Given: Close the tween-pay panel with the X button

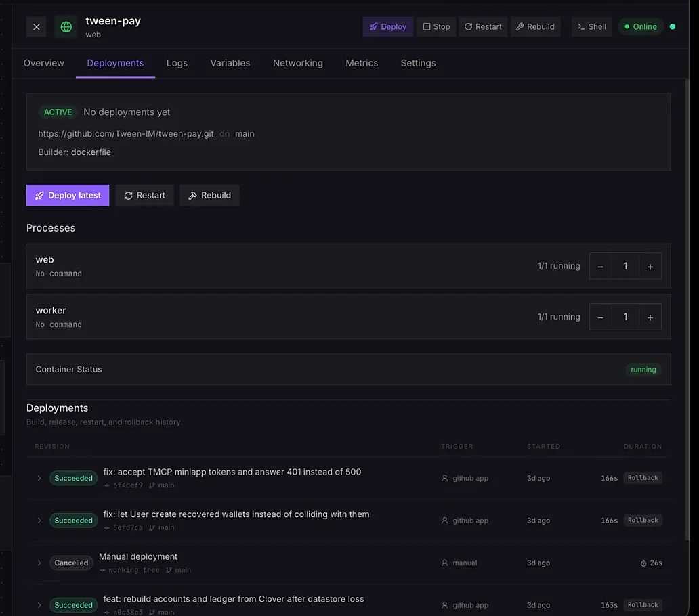Looking at the screenshot, I should 36,26.
